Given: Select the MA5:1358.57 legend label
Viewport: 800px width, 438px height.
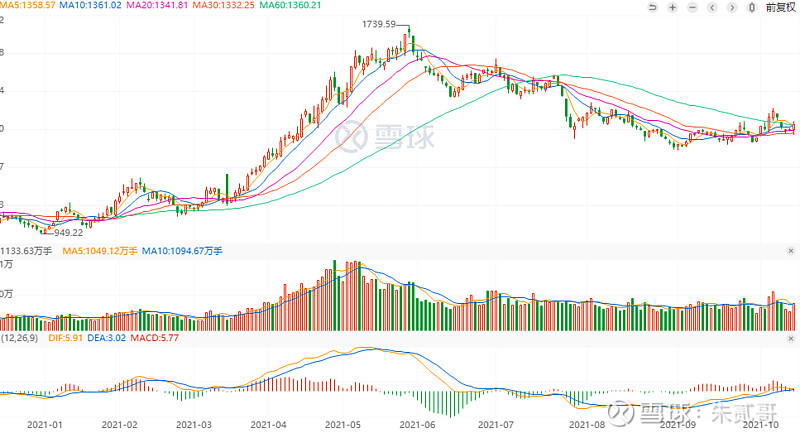Looking at the screenshot, I should click(28, 5).
